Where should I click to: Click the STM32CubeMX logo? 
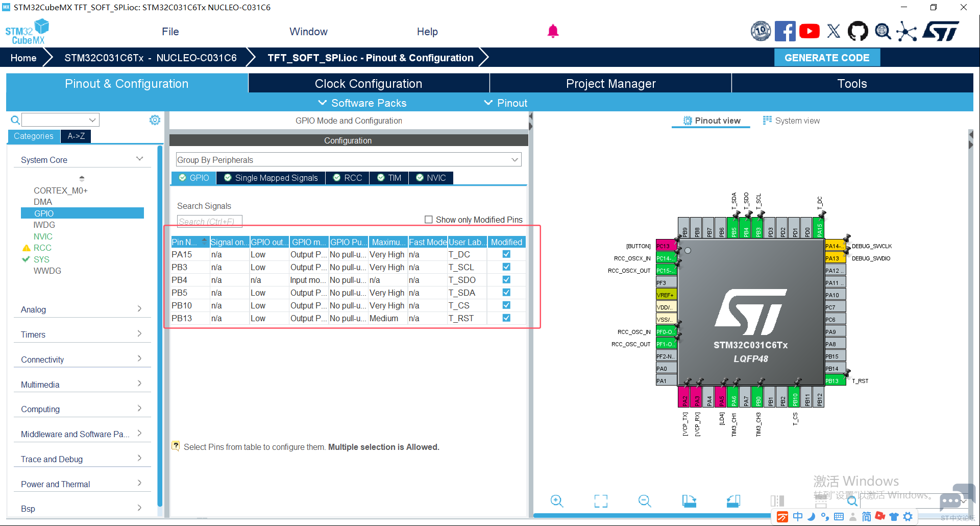pyautogui.click(x=27, y=32)
